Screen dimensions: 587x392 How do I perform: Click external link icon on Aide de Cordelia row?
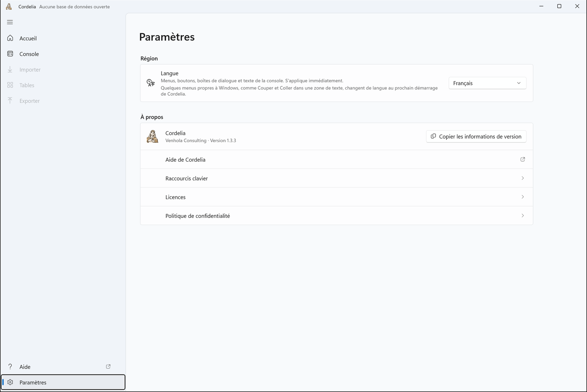(523, 159)
